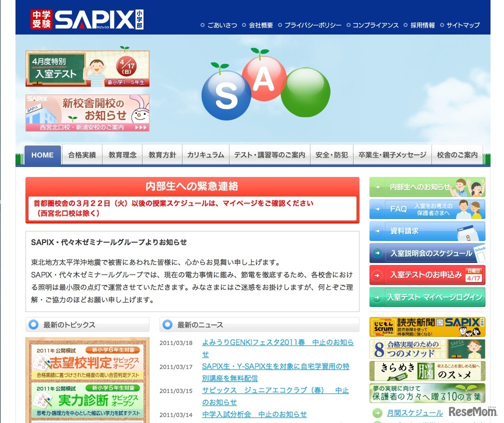The image size is (504, 423).
Task: Click the news date 2011/03/14
Action: [176, 415]
